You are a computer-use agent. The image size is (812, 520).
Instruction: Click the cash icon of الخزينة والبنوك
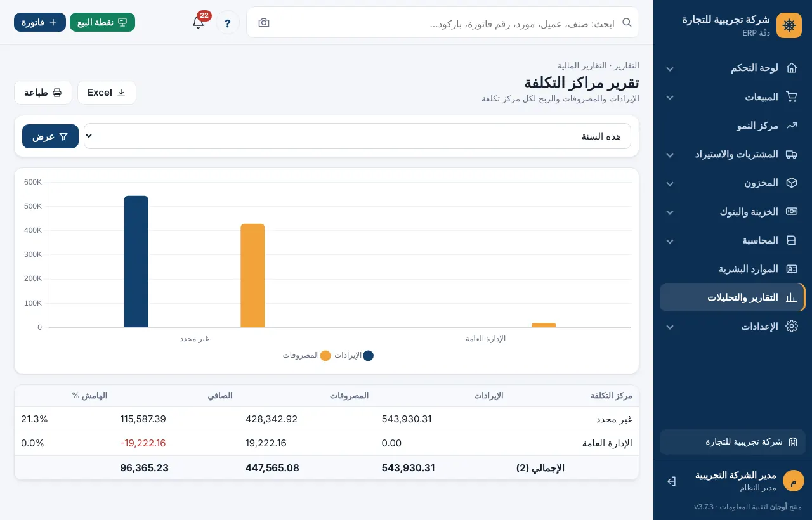point(791,211)
